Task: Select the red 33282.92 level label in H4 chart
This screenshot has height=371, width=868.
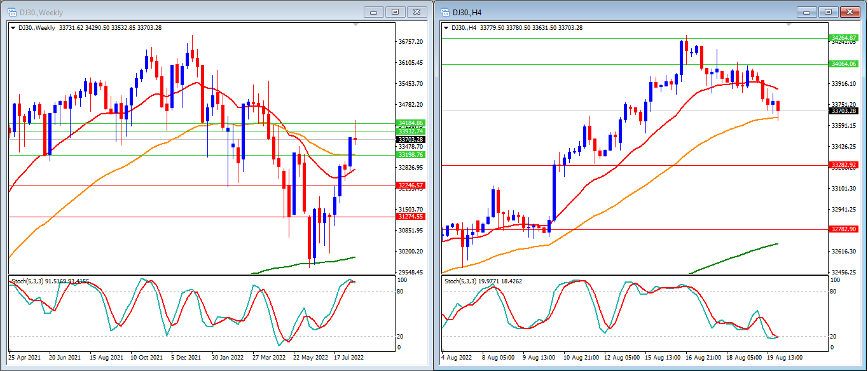Action: [x=844, y=165]
